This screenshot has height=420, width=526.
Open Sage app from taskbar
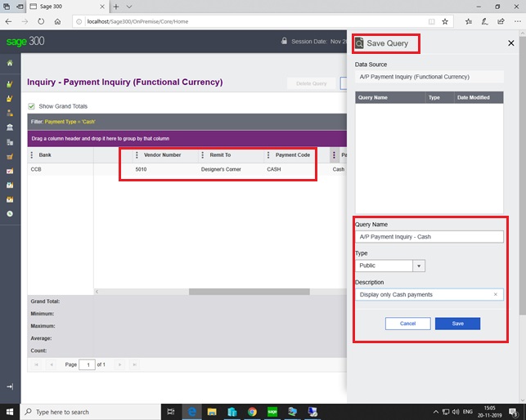272,412
